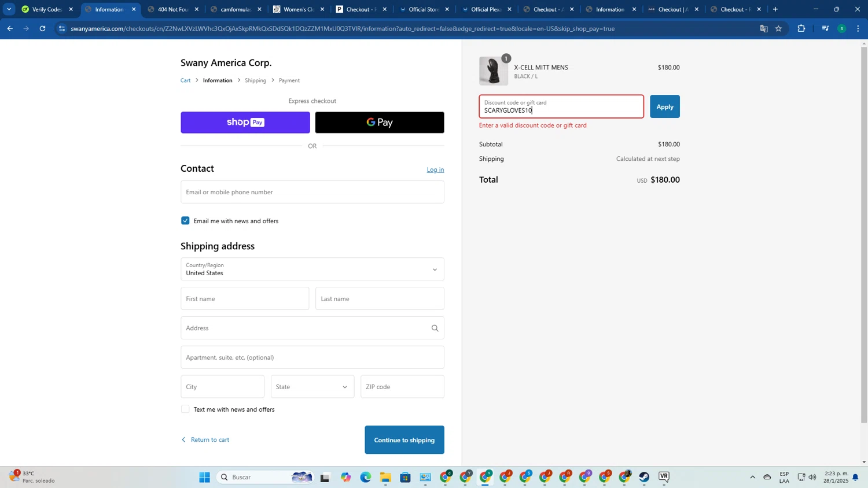Bookmark this page with the star icon

click(x=779, y=28)
